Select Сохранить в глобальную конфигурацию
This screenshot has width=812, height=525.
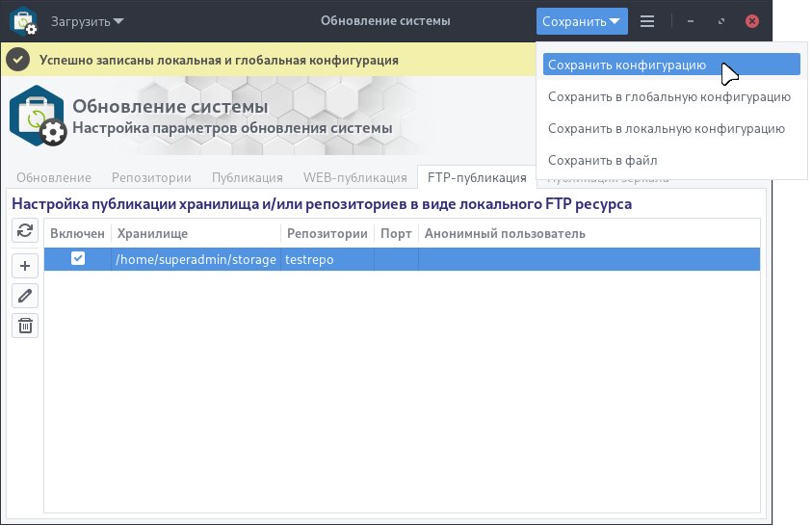tap(669, 97)
